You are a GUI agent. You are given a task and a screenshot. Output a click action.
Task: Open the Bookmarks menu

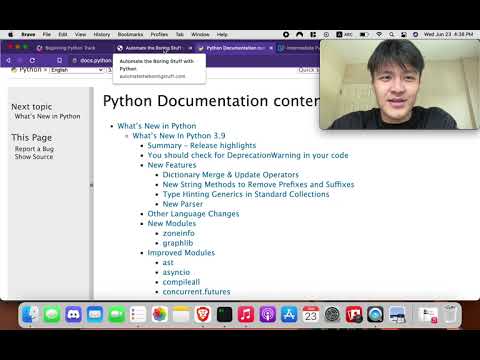pyautogui.click(x=130, y=34)
